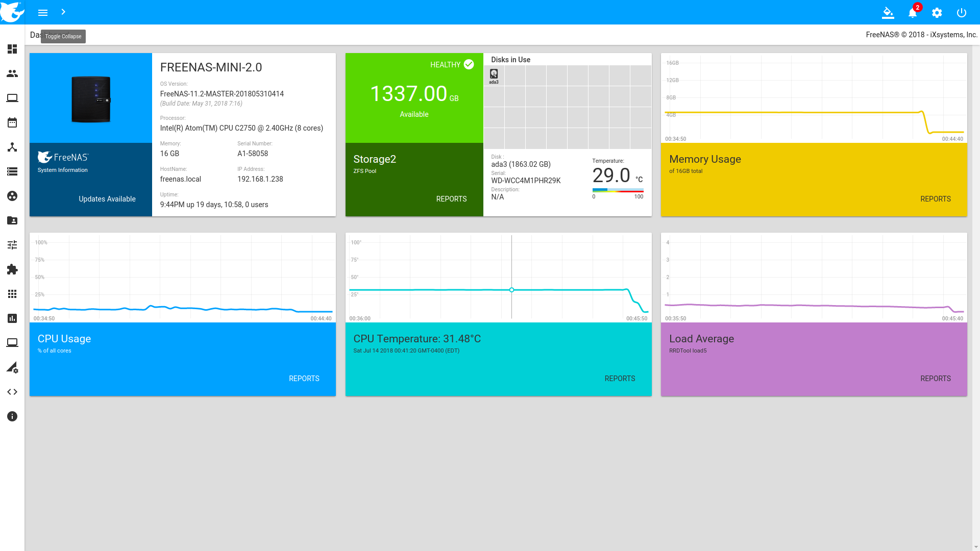The width and height of the screenshot is (980, 551).
Task: Open Plugins puzzle piece icon
Action: [x=12, y=269]
